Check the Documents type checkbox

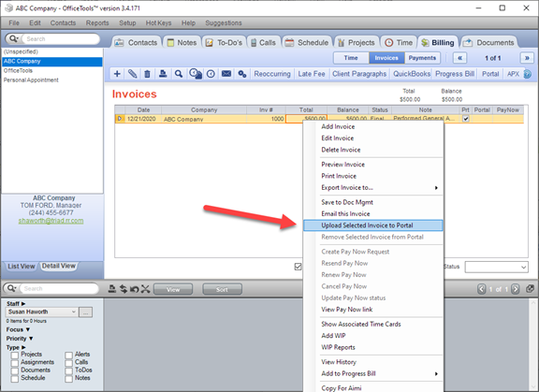click(15, 371)
